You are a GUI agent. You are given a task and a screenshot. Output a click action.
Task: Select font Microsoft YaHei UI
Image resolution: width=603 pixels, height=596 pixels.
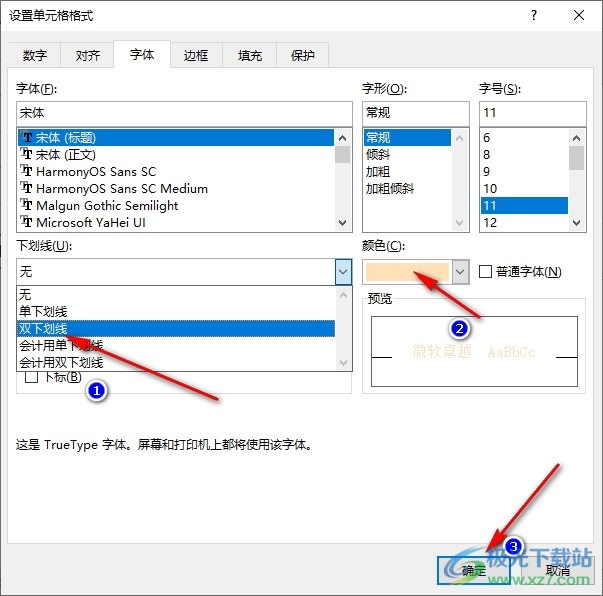pyautogui.click(x=176, y=222)
